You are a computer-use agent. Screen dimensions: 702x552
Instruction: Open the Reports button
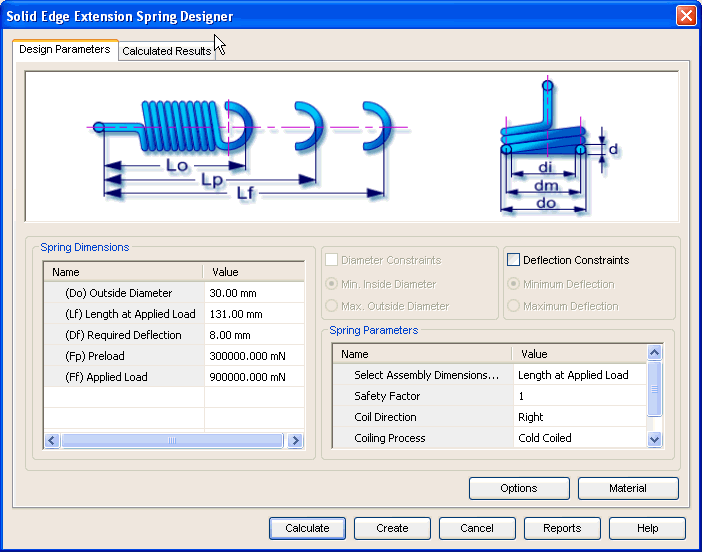point(562,528)
